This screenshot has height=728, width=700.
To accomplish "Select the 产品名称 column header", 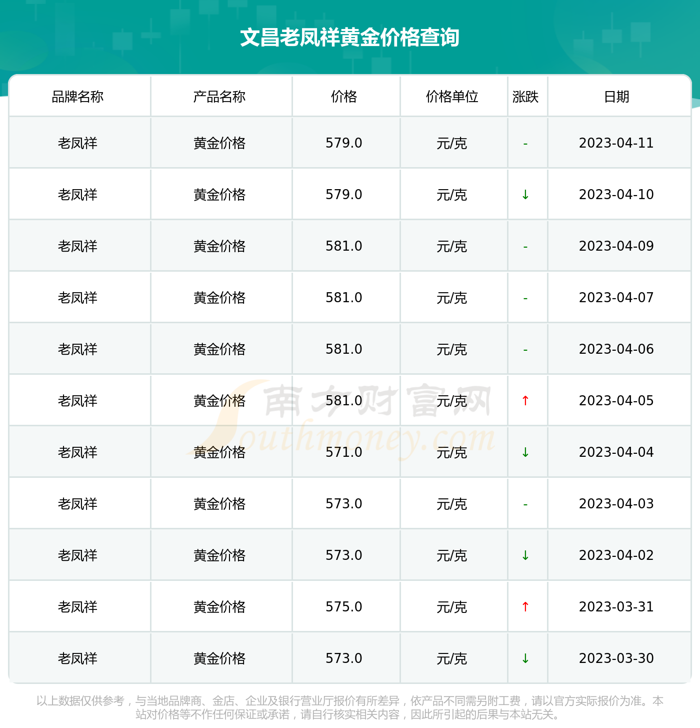I will [219, 97].
